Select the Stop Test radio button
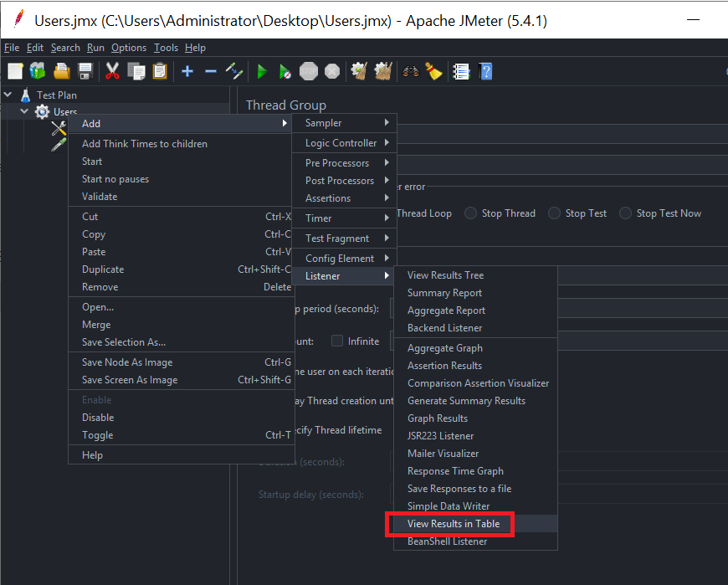Screen dimensions: 728x585 pos(554,213)
